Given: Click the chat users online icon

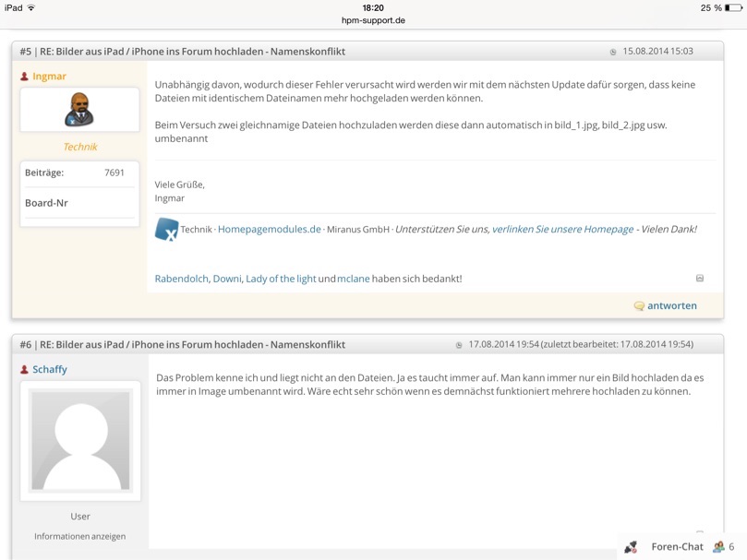Looking at the screenshot, I should 718,547.
